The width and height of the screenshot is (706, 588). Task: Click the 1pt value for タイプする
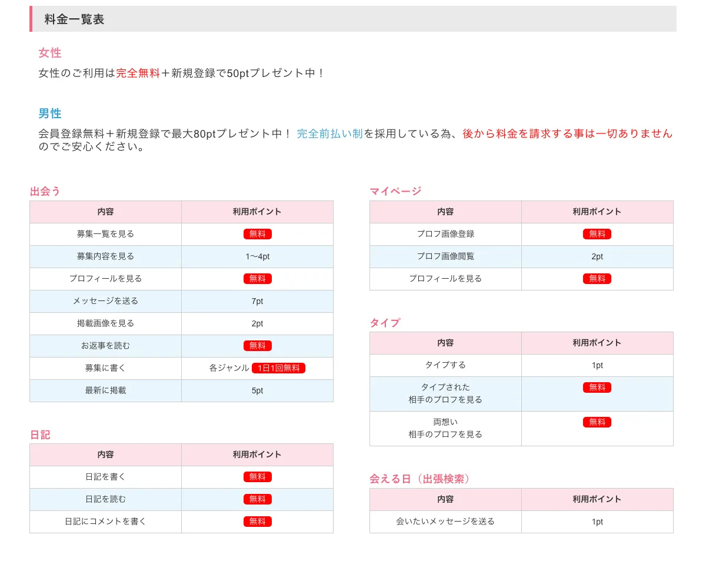(x=597, y=365)
